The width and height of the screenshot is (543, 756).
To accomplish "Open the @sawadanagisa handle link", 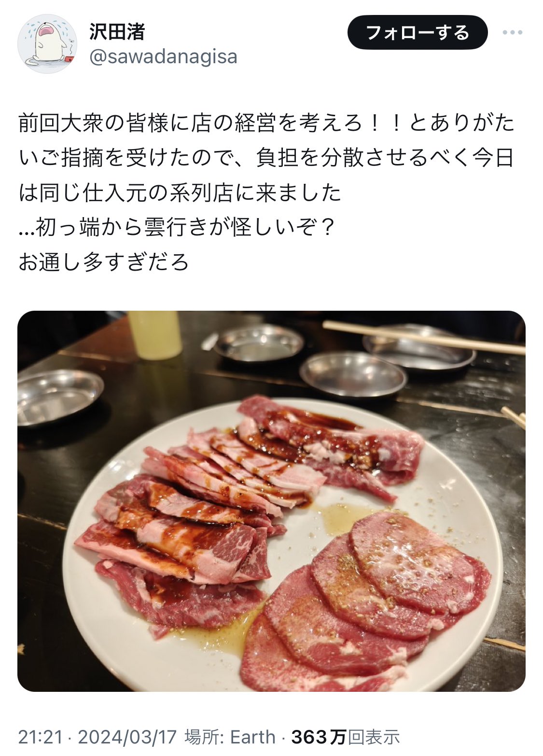I will click(x=163, y=57).
